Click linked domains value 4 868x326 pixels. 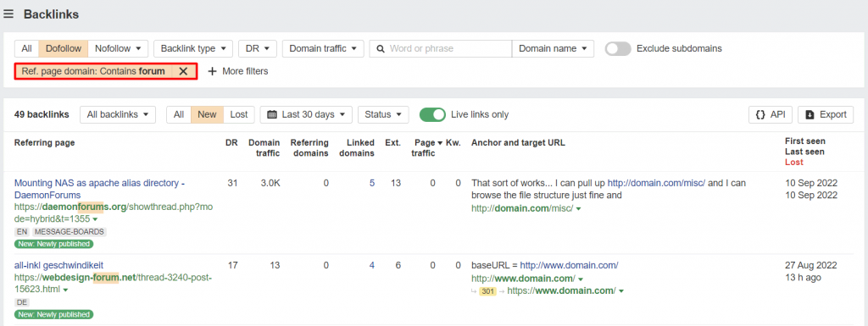372,265
